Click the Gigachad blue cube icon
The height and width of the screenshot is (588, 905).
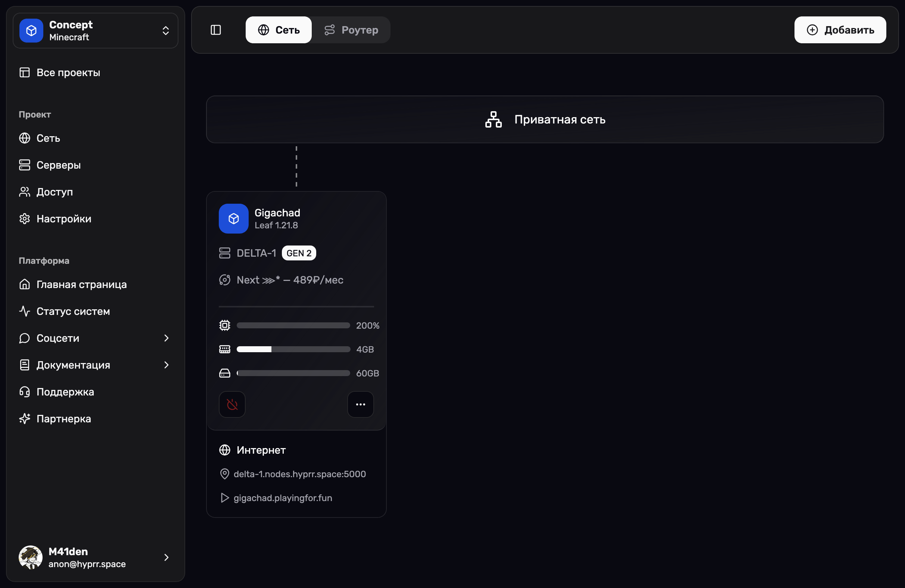(x=233, y=219)
